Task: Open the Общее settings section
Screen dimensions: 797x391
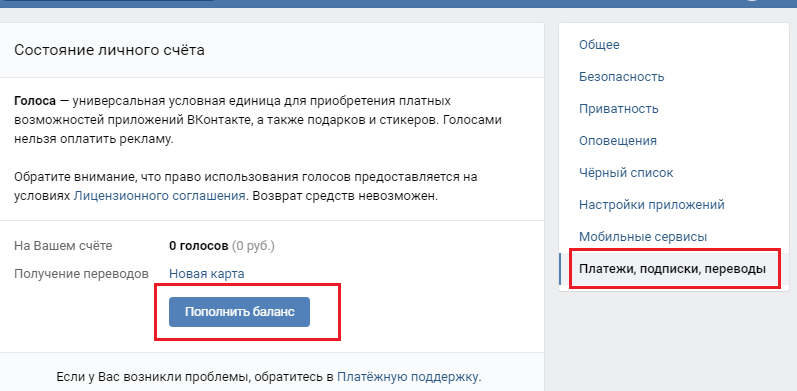Action: (x=599, y=45)
